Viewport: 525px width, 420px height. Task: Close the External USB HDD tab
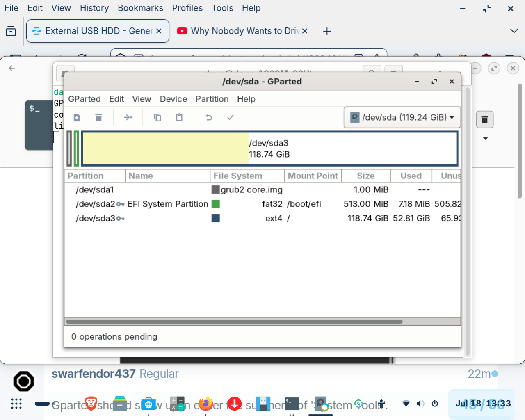(159, 31)
